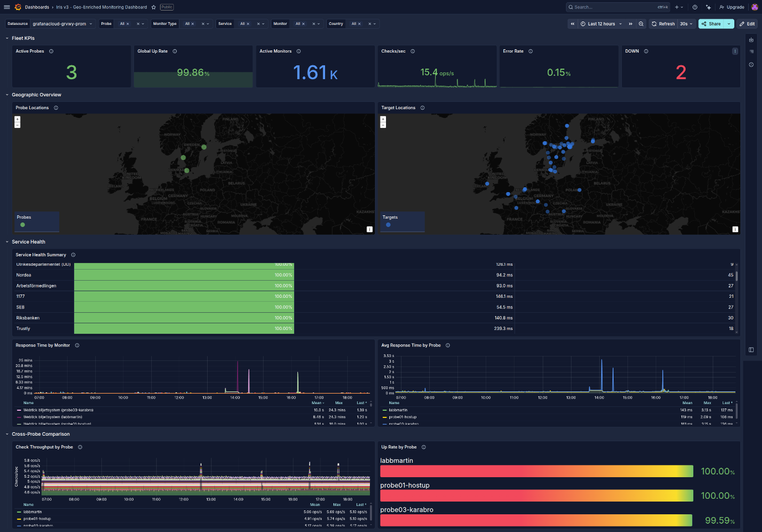Show info tooltip for Global Up Rate
The image size is (762, 532).
pos(175,51)
